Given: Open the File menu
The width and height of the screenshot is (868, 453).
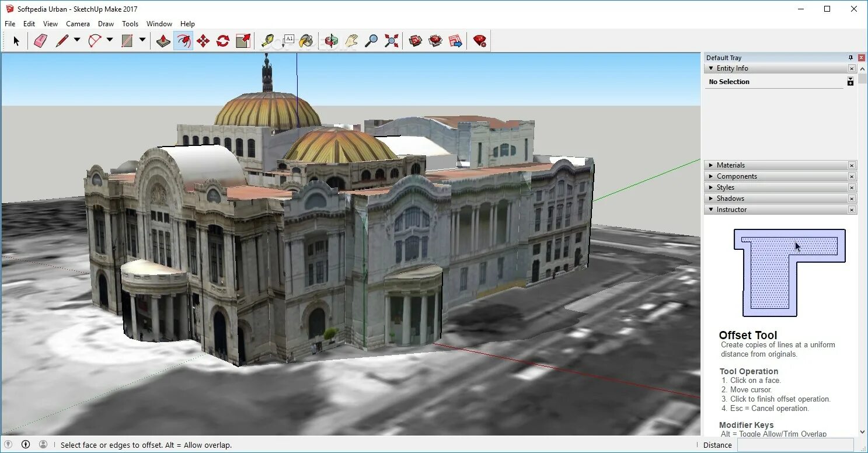Looking at the screenshot, I should pyautogui.click(x=10, y=24).
